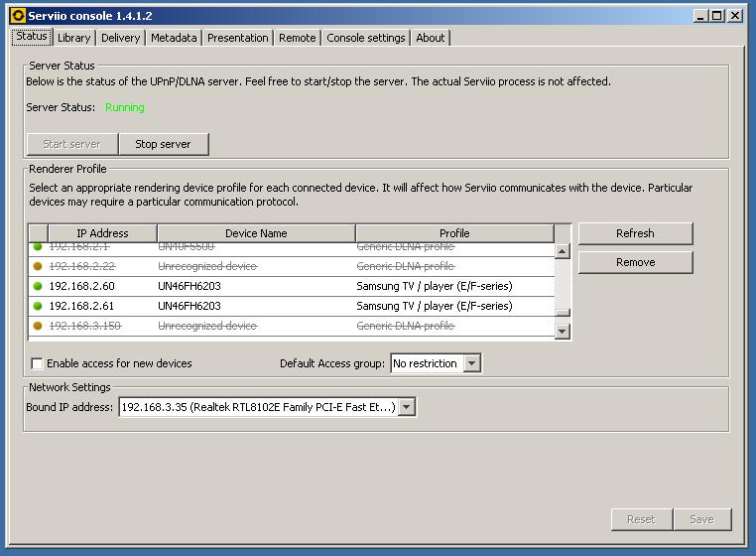The height and width of the screenshot is (556, 756).
Task: Go to the Console settings tab
Action: click(366, 38)
